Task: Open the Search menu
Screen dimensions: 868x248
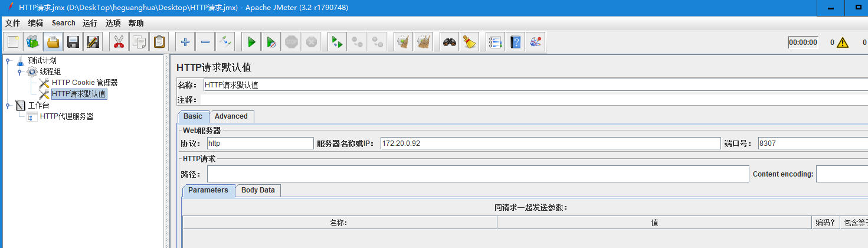Action: (64, 23)
